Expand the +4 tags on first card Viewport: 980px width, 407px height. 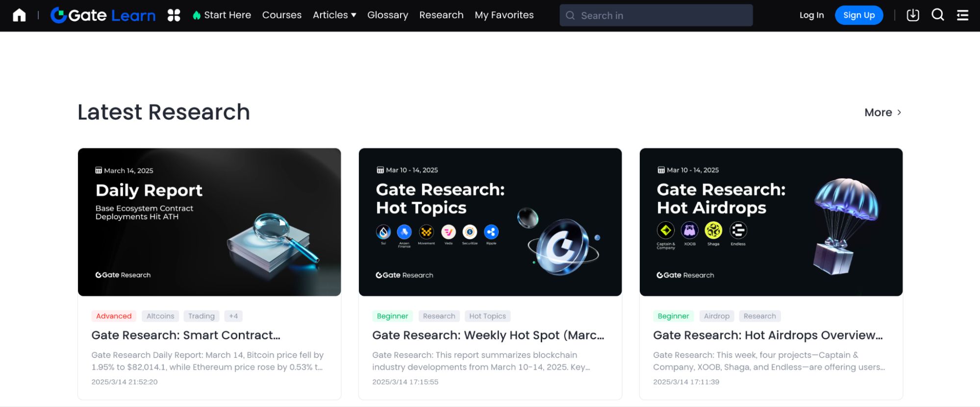pos(233,316)
